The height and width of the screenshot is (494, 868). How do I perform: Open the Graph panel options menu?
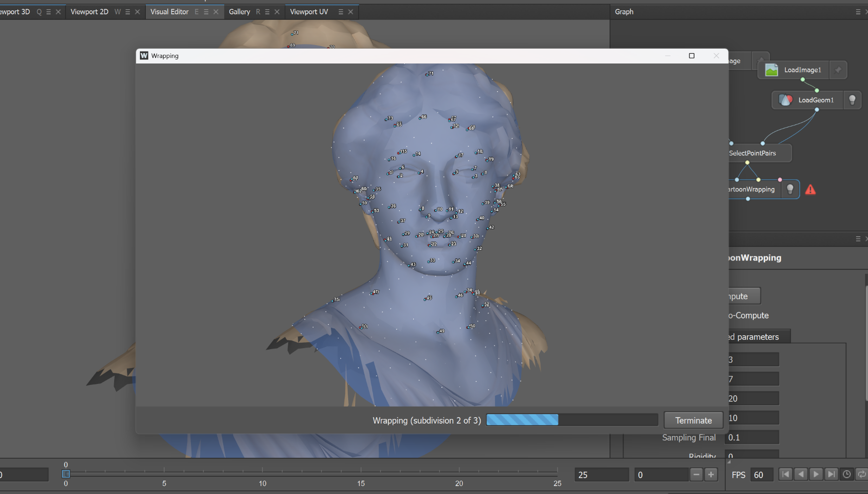(x=858, y=12)
